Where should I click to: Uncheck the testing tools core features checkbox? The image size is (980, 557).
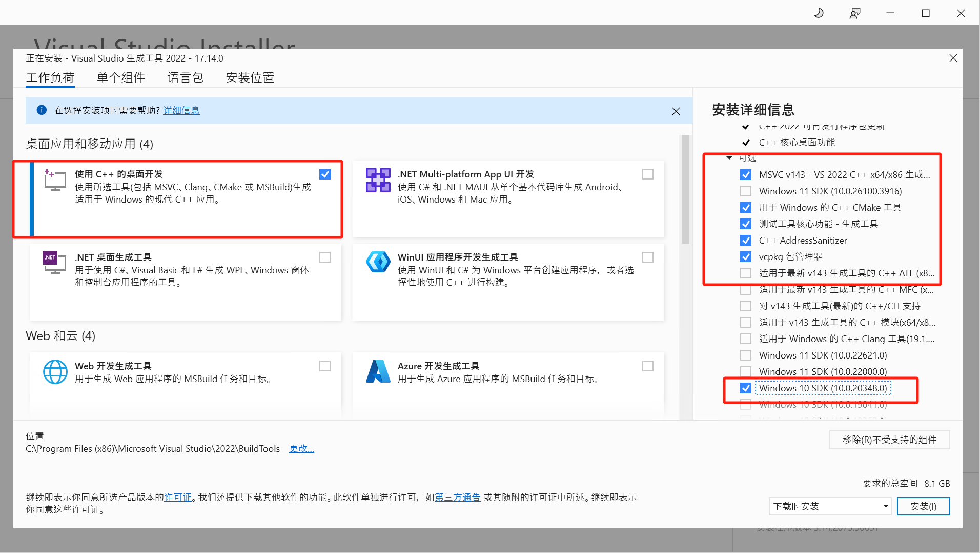point(746,224)
